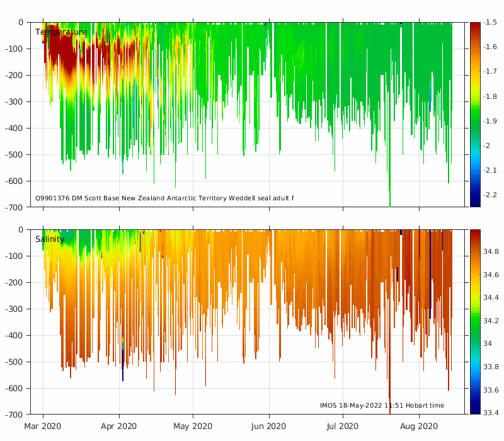Click the IMOS 18-May-2022 timestamp text
Viewport: 504px width, 441px height.
pyautogui.click(x=382, y=405)
